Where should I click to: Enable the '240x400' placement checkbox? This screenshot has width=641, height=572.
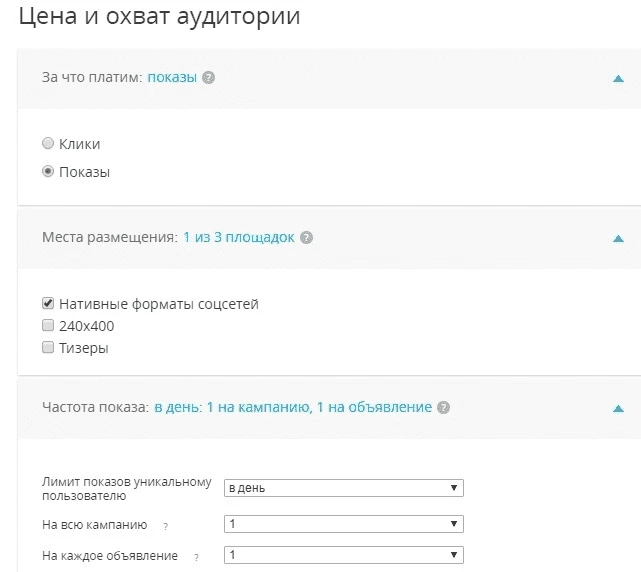(x=48, y=325)
